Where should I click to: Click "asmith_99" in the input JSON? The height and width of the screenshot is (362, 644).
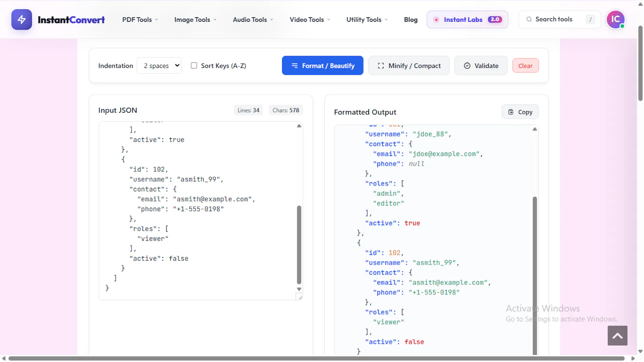(198, 179)
